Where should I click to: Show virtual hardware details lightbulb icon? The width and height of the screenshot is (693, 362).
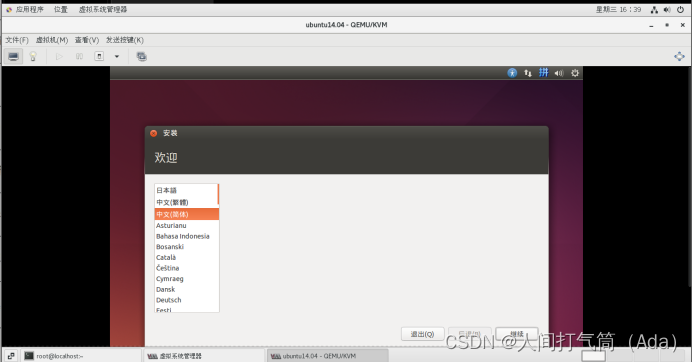(33, 57)
